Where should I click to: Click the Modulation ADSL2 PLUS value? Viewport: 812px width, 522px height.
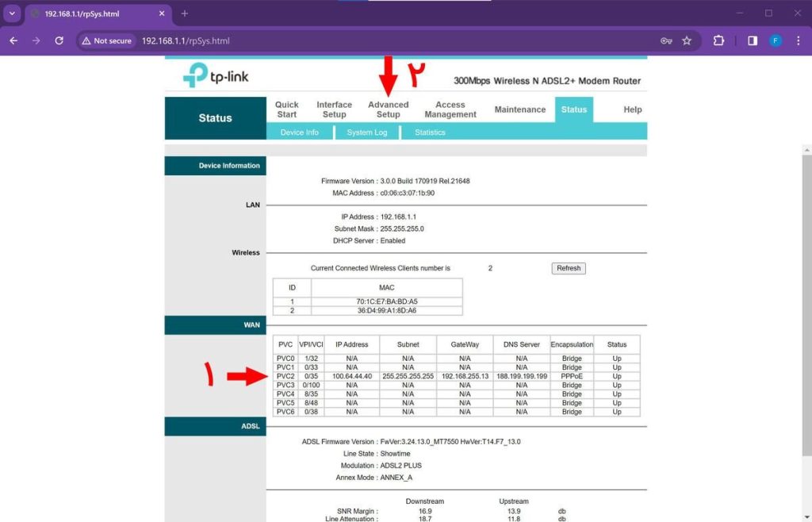click(400, 465)
